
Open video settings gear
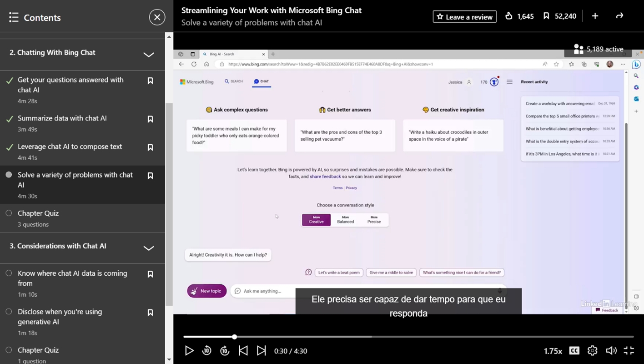(592, 351)
